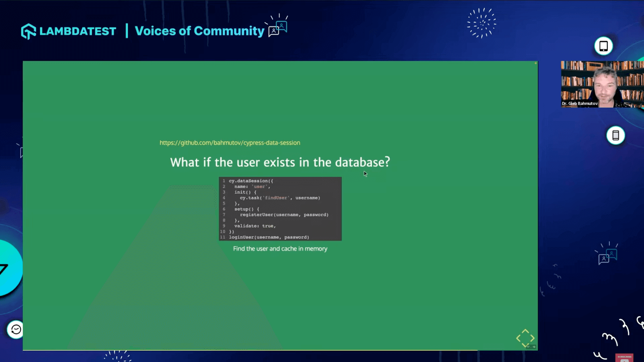Click the chat bubble icon beside Voices of Community

coord(277,28)
